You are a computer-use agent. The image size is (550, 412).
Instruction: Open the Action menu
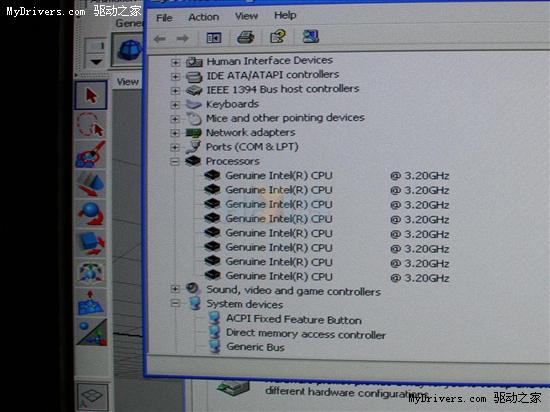coord(203,17)
